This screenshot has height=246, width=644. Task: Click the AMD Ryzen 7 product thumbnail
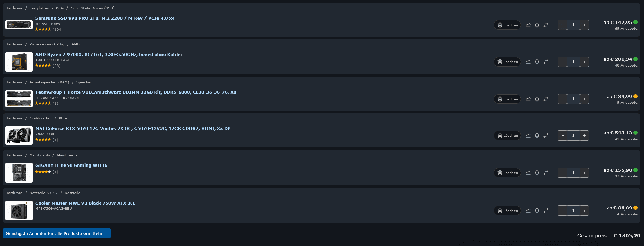19,62
